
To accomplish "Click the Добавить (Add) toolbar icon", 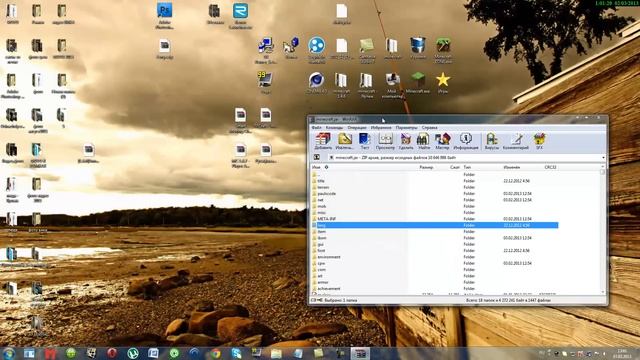I will coord(323,141).
